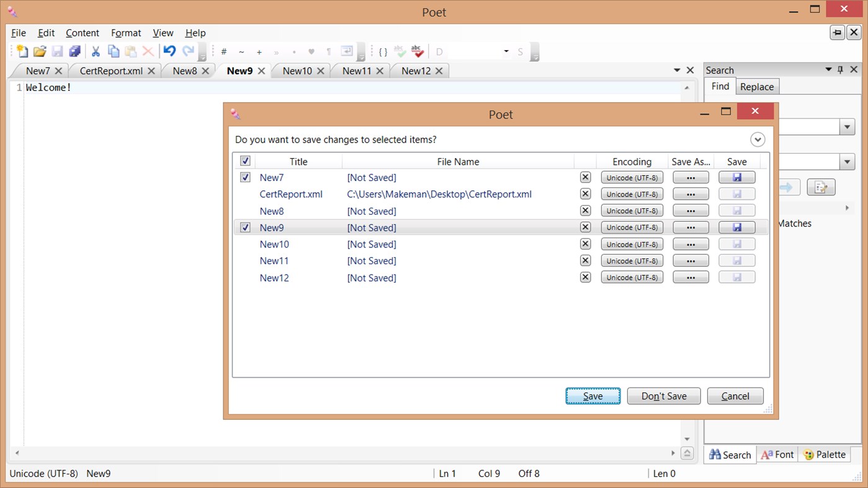This screenshot has width=868, height=488.
Task: Click the Don't Save button
Action: pos(663,396)
